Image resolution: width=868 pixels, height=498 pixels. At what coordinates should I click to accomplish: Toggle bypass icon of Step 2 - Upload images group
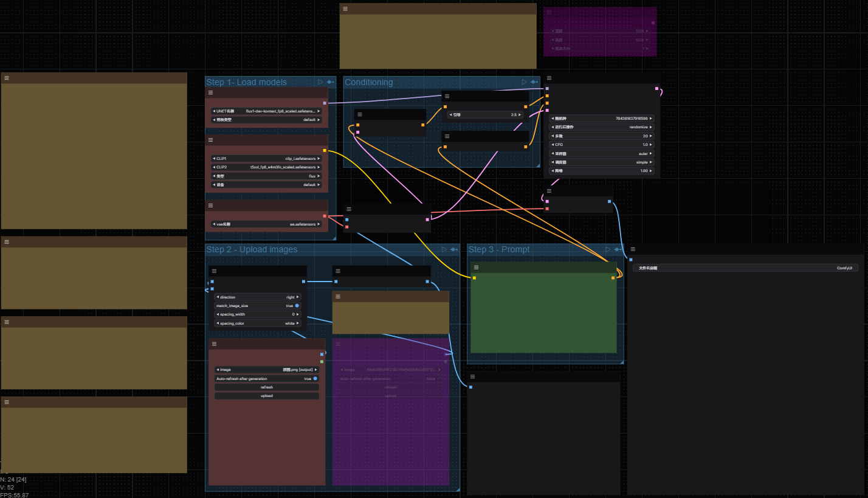[x=454, y=249]
